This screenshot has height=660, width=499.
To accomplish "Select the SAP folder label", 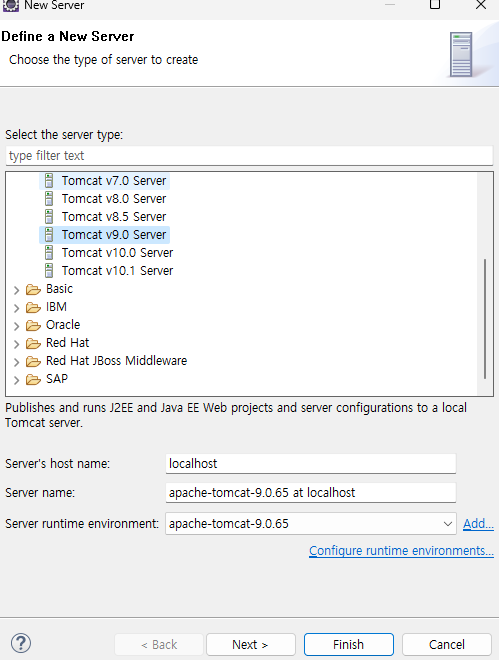I will pyautogui.click(x=57, y=379).
